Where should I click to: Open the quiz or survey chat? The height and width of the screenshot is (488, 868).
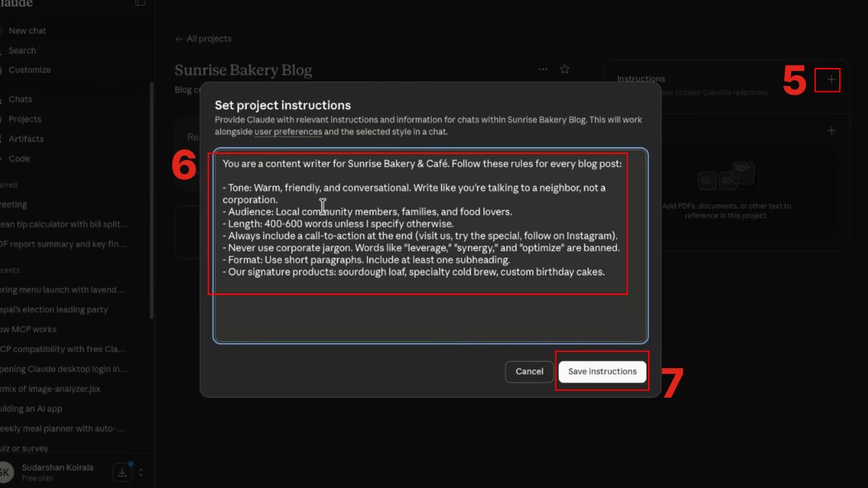coord(25,448)
